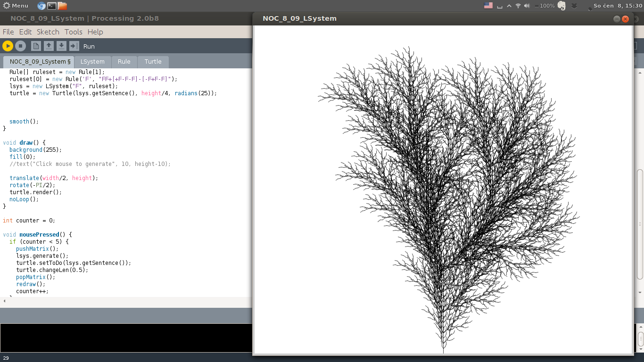Minimize the NOC_8_09_LSystem output window
Screen dimensions: 644x362
click(617, 19)
